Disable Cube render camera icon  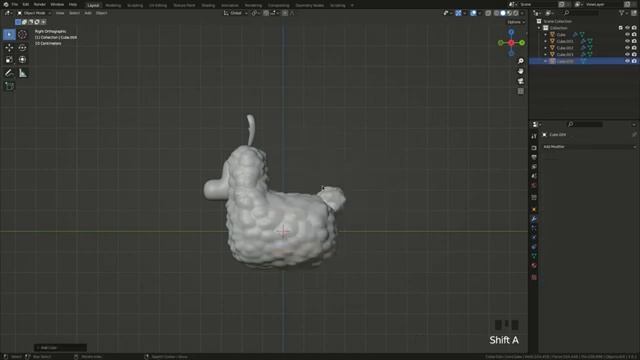(x=634, y=35)
